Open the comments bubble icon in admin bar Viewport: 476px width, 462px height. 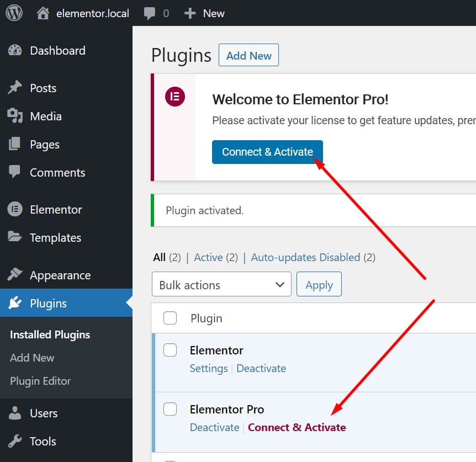(x=149, y=13)
